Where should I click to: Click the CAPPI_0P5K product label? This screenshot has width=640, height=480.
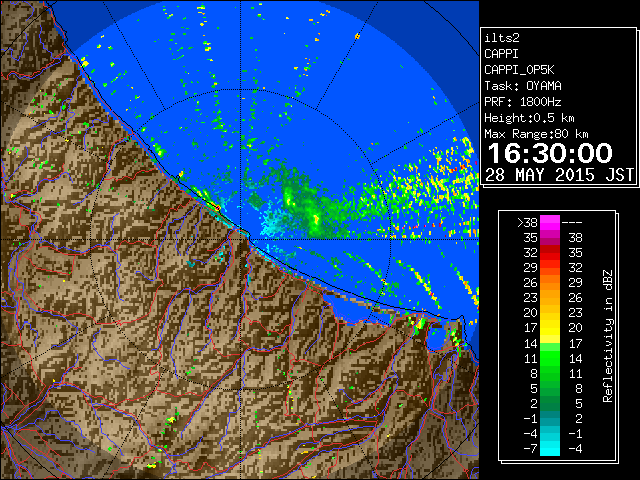(x=519, y=70)
